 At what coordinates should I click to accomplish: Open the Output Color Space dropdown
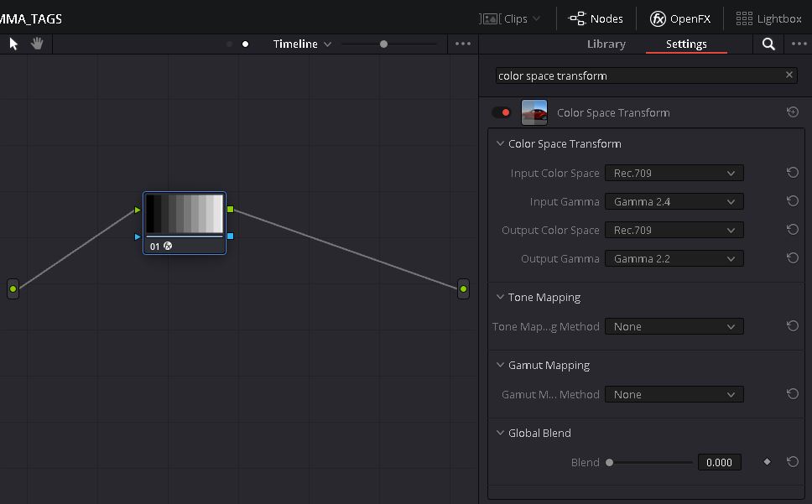click(x=674, y=230)
